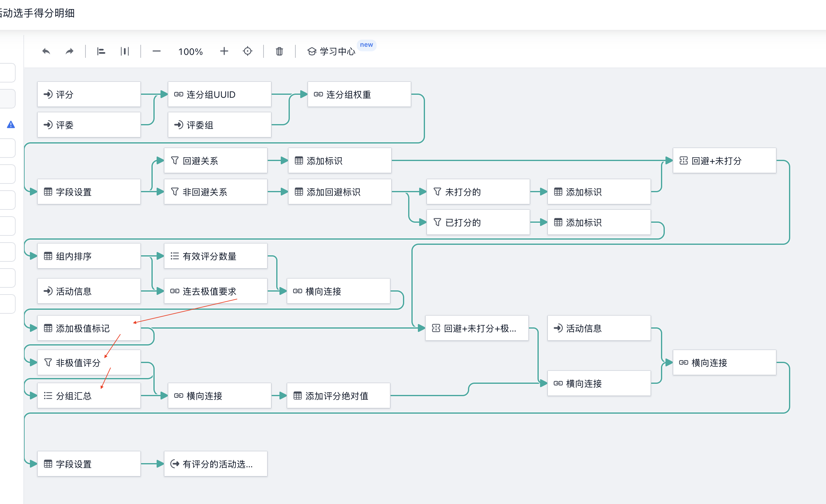This screenshot has height=504, width=826.
Task: Select the 已打分的 filter node
Action: pyautogui.click(x=478, y=222)
